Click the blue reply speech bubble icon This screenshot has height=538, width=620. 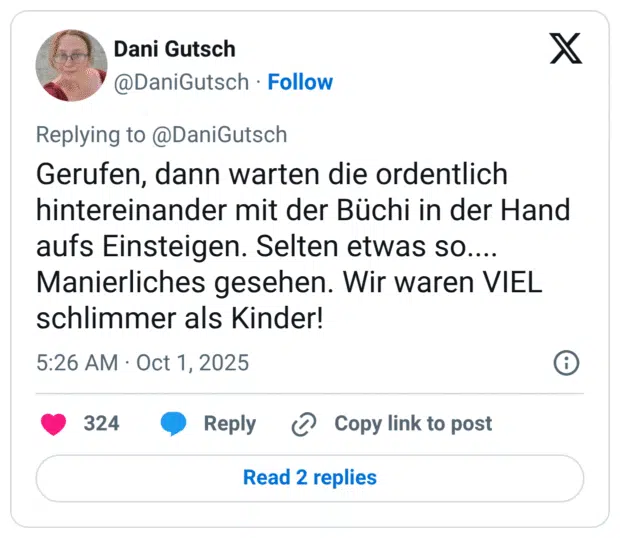pyautogui.click(x=174, y=424)
